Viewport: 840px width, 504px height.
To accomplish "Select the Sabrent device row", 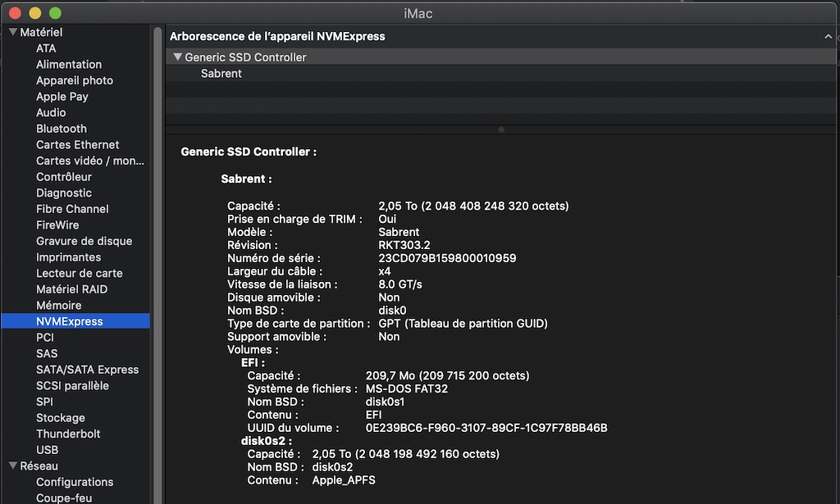I will (221, 74).
